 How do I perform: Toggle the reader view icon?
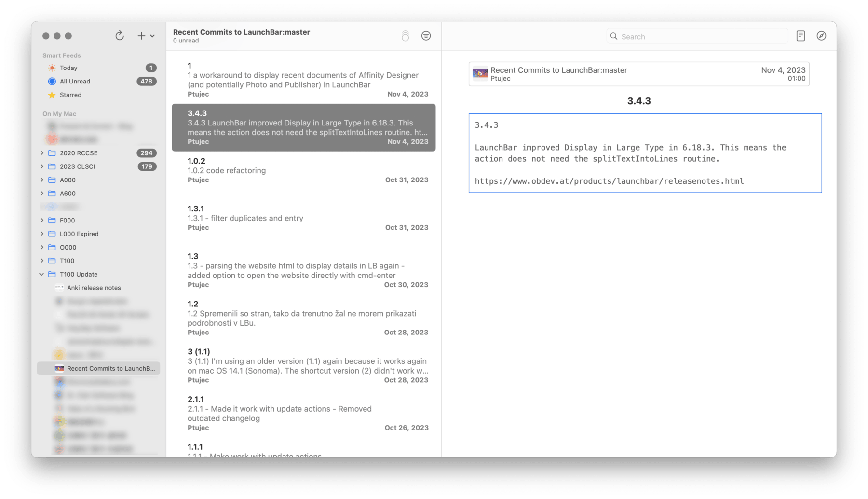[800, 36]
